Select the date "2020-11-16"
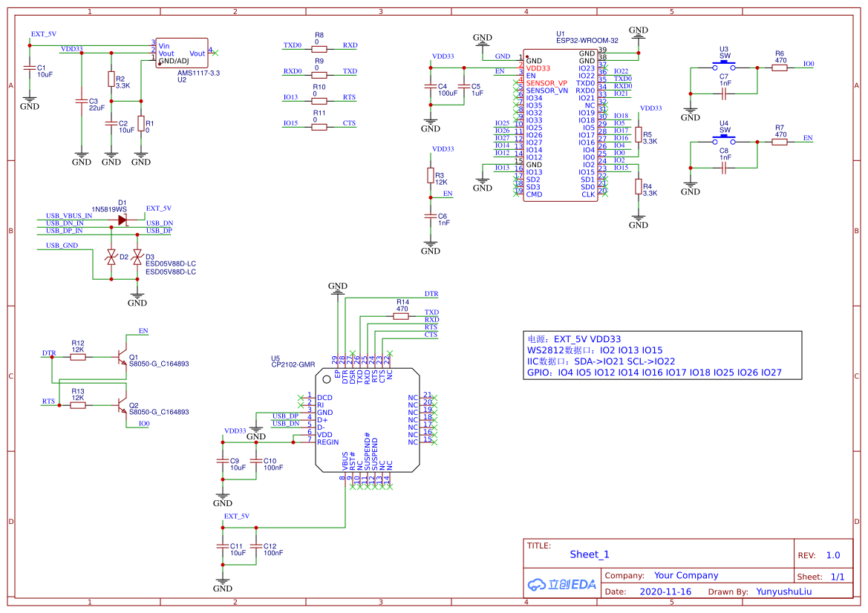The height and width of the screenshot is (613, 868). (x=665, y=591)
